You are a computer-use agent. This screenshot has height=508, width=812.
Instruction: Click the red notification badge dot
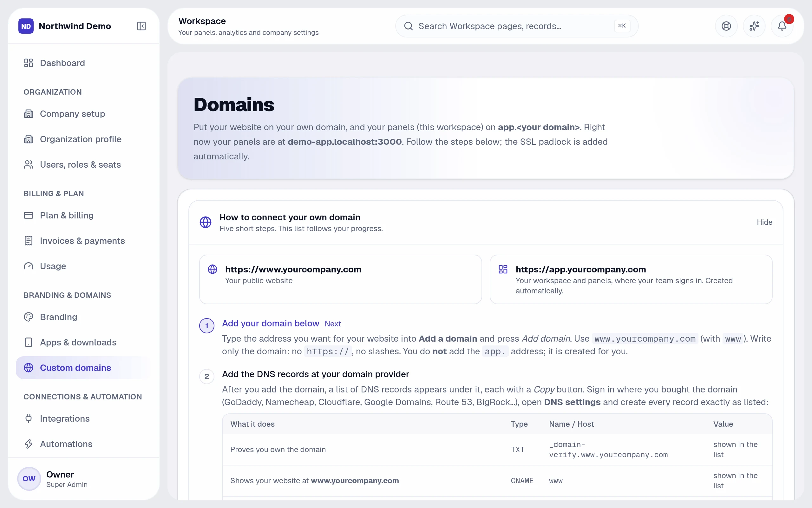789,19
